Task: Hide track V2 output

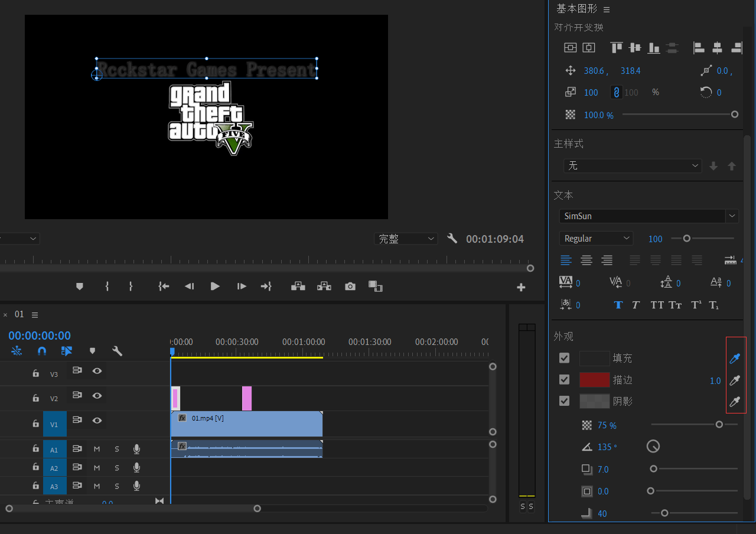Action: pos(97,395)
